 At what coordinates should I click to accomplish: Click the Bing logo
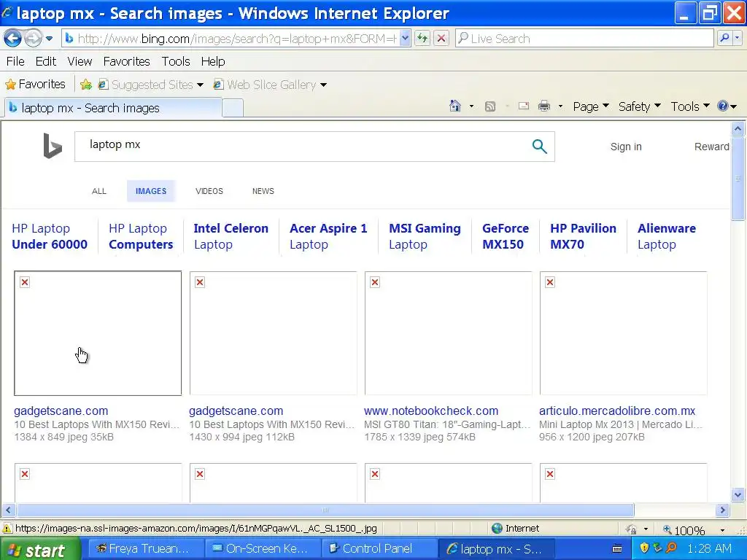(x=53, y=146)
